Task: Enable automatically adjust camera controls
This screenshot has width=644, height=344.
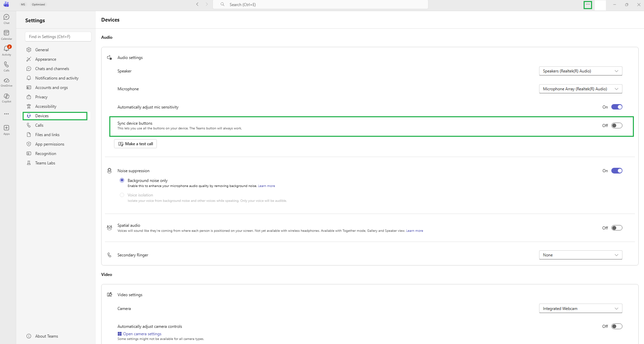Action: (617, 326)
